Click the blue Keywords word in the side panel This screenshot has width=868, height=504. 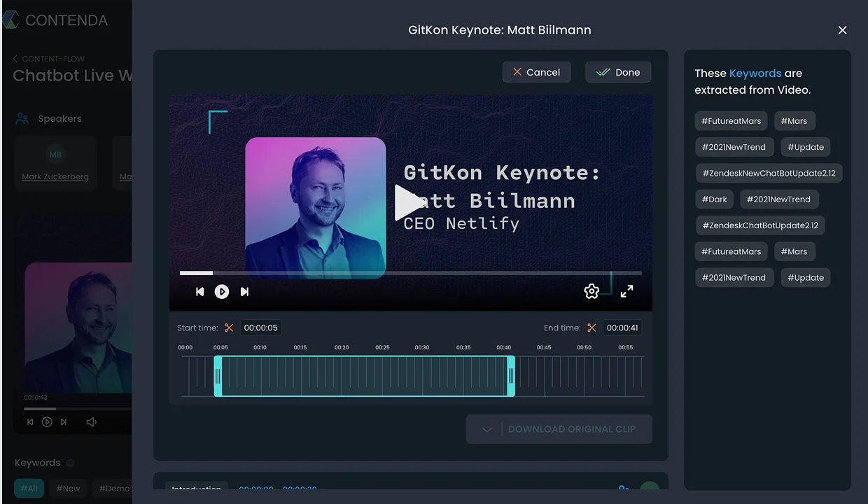(755, 73)
